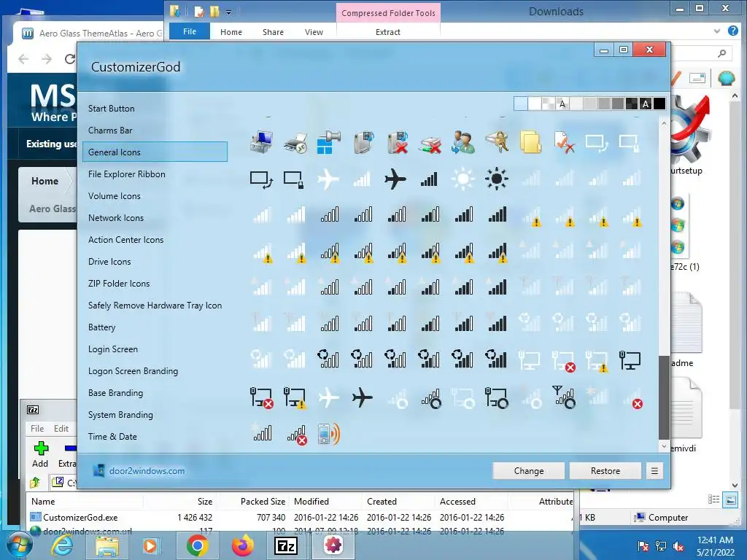Select the pin-to-Start tile icon
747x560 pixels.
(x=329, y=142)
